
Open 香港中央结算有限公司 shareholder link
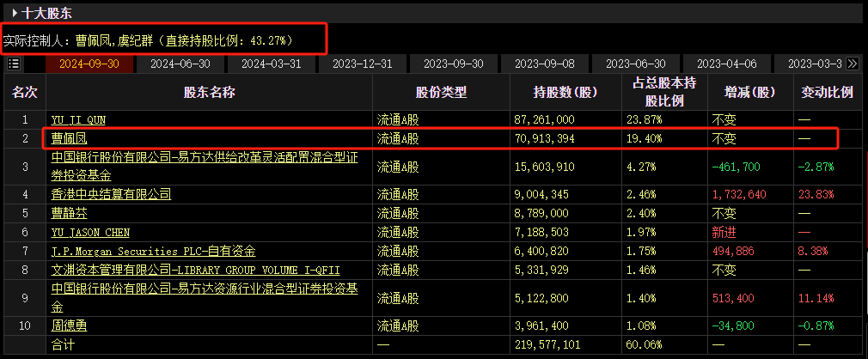tap(111, 194)
